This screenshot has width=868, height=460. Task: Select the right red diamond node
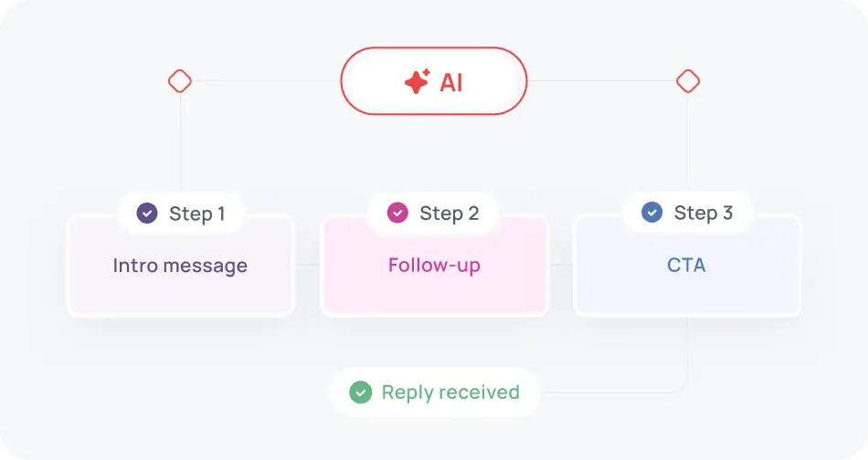click(x=688, y=81)
